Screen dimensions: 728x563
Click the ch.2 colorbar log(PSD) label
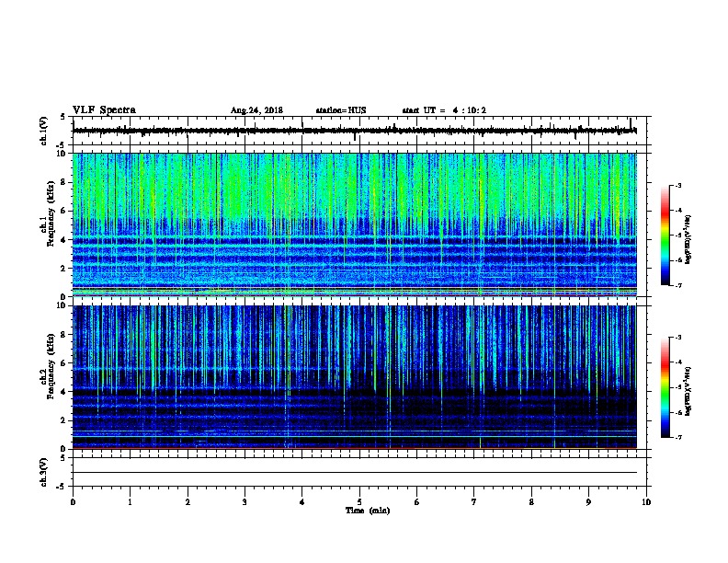[x=688, y=391]
